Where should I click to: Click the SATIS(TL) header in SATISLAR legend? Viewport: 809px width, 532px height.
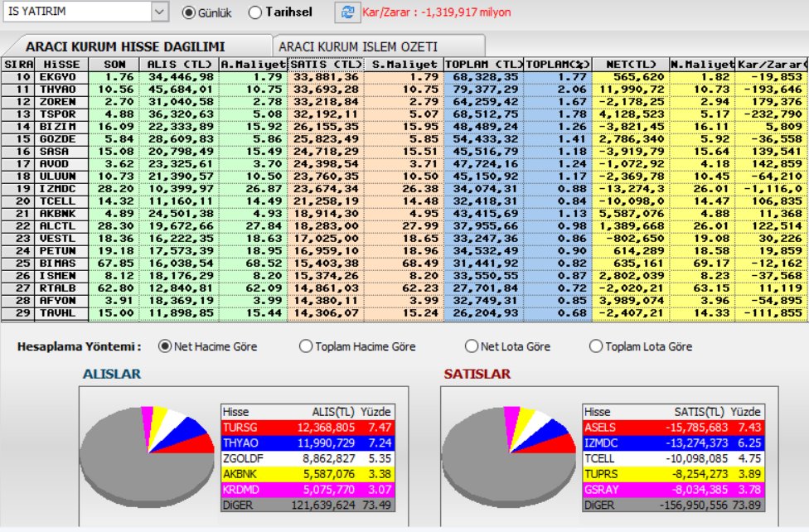click(x=700, y=412)
